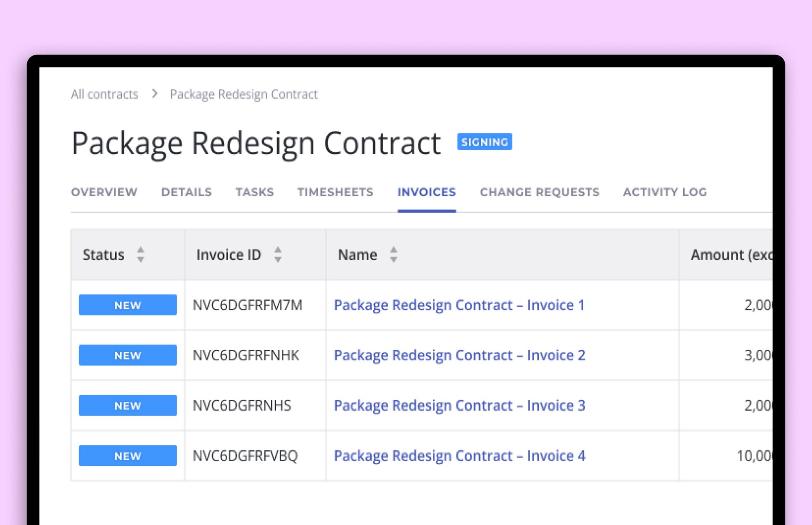Image resolution: width=812 pixels, height=525 pixels.
Task: Open All contracts breadcrumb link
Action: tap(104, 95)
